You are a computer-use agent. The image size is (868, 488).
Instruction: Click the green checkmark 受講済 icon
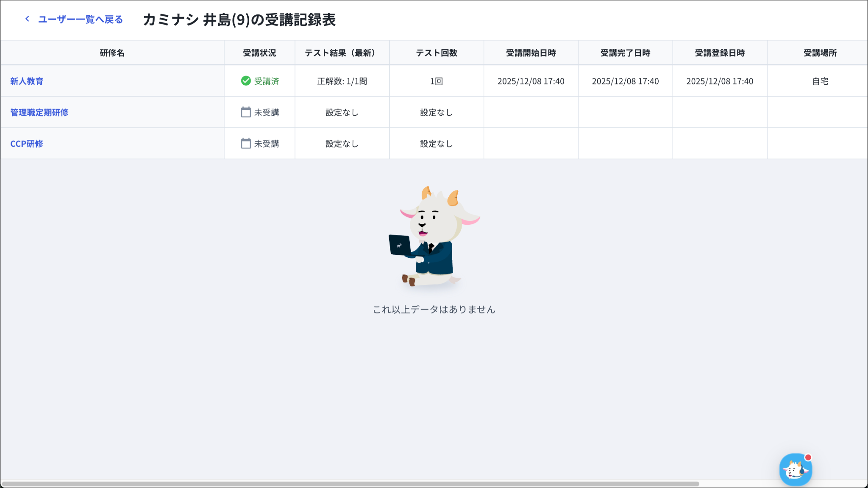click(246, 81)
